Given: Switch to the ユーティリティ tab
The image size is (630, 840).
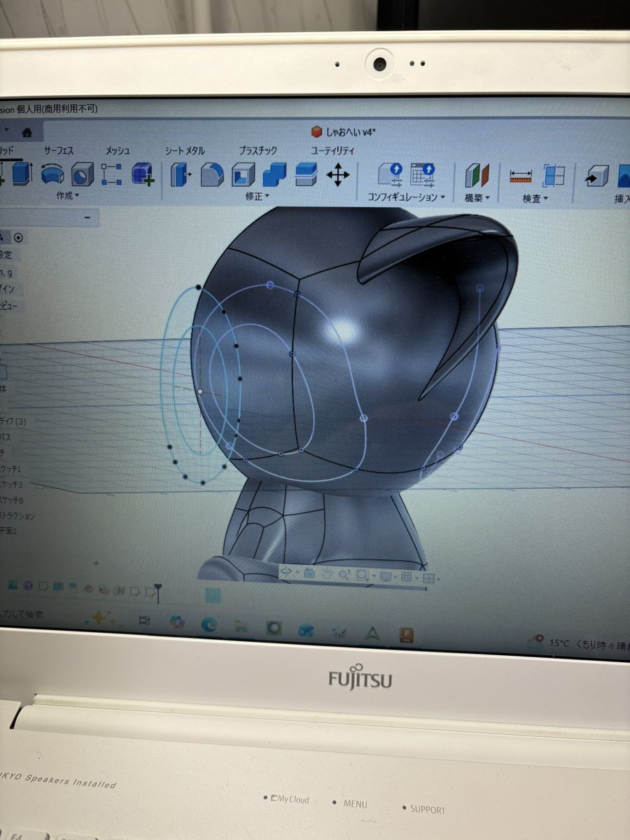Looking at the screenshot, I should pos(332,150).
